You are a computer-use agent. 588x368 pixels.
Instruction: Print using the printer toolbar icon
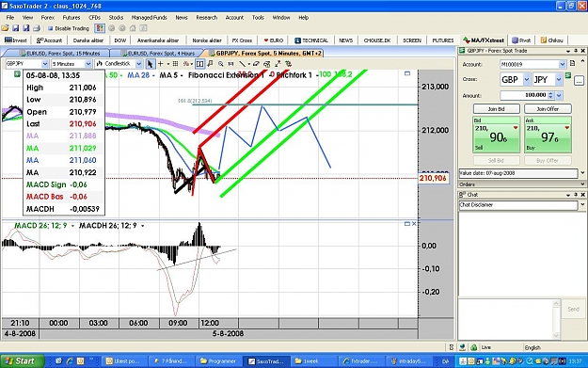coord(37,28)
